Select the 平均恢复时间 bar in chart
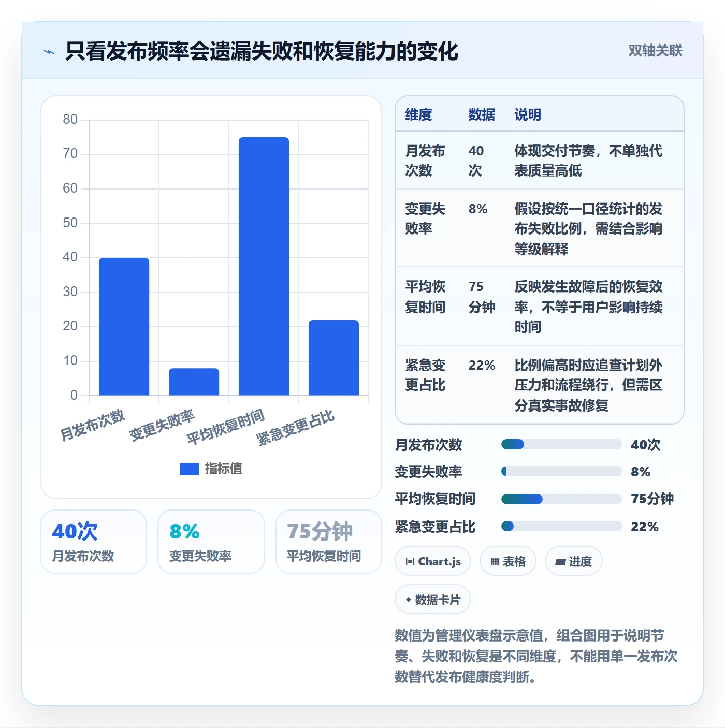Viewport: 725px width, 728px height. tap(264, 266)
